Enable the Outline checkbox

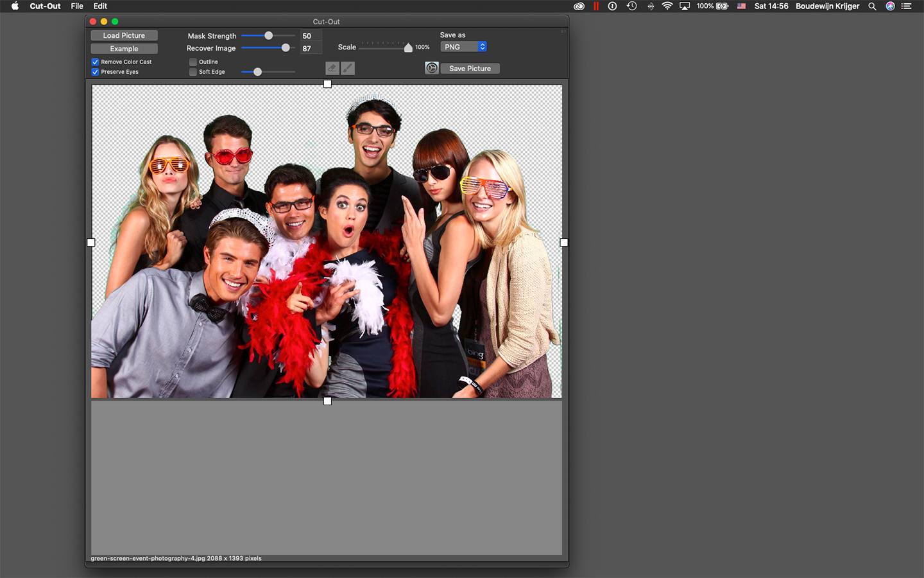pyautogui.click(x=193, y=62)
